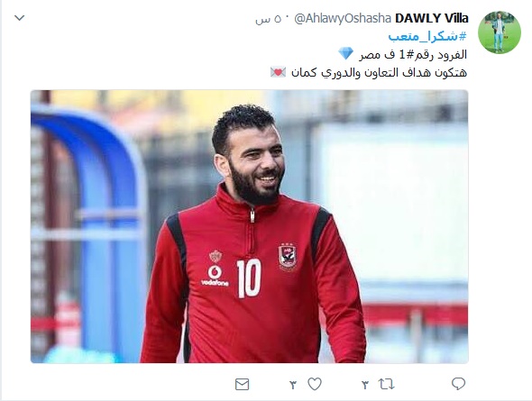This screenshot has height=401, width=532.
Task: Click the like count beside the heart
Action: click(x=293, y=385)
